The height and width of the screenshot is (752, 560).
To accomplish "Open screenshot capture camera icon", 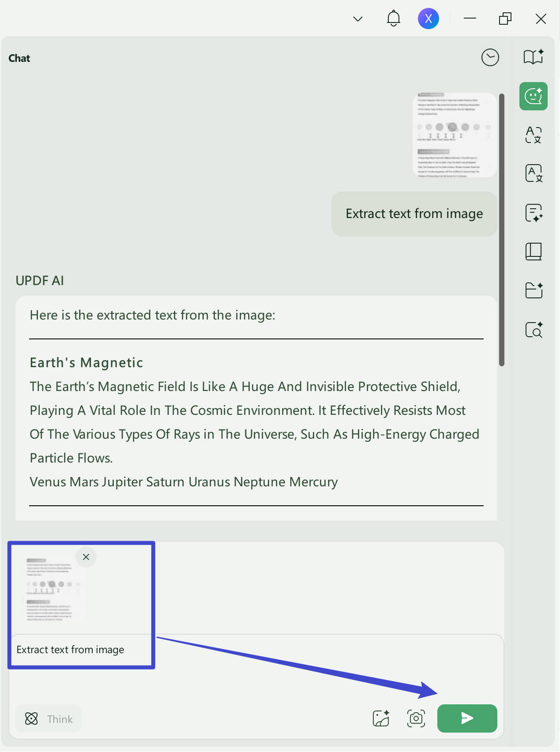I will (x=416, y=718).
